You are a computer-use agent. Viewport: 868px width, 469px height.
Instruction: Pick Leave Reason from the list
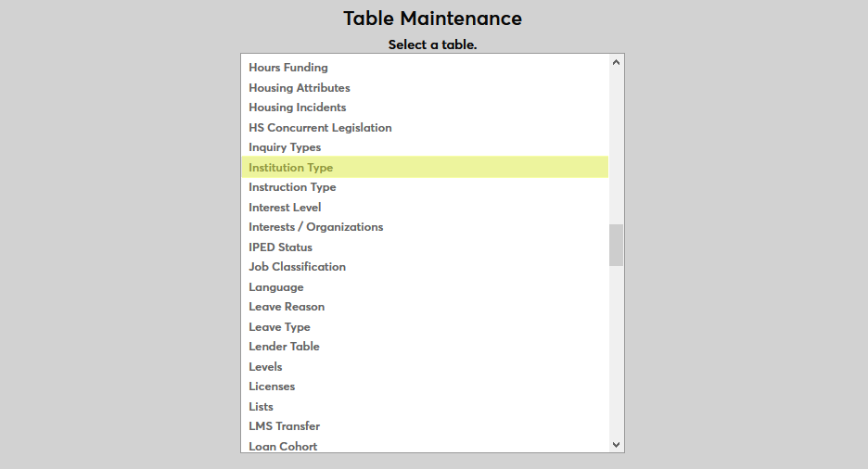pos(287,307)
